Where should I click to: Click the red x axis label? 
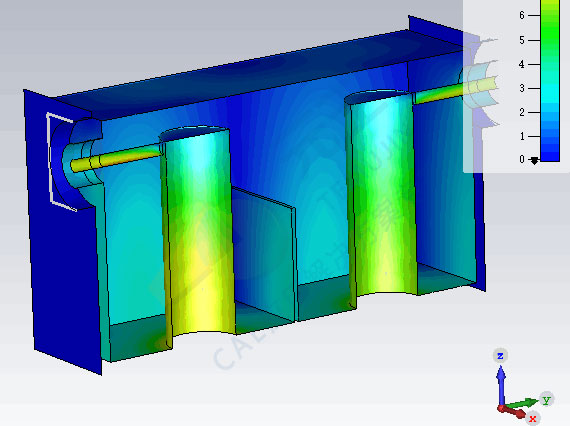533,418
